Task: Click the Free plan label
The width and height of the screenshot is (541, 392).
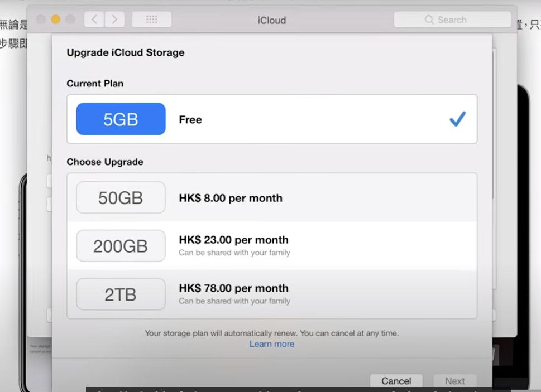Action: click(x=190, y=119)
